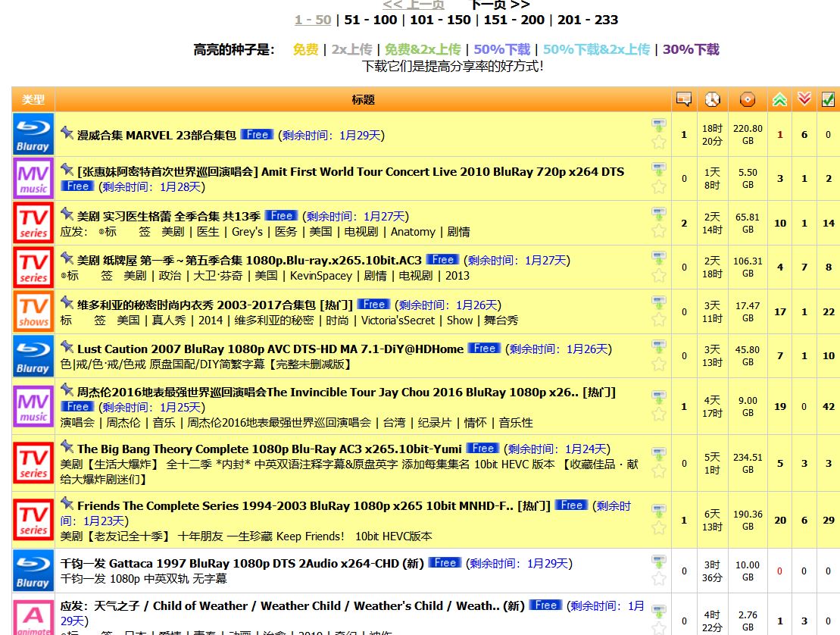Click TV series icon on Big Bang Theory row
The width and height of the screenshot is (840, 635).
[x=33, y=463]
